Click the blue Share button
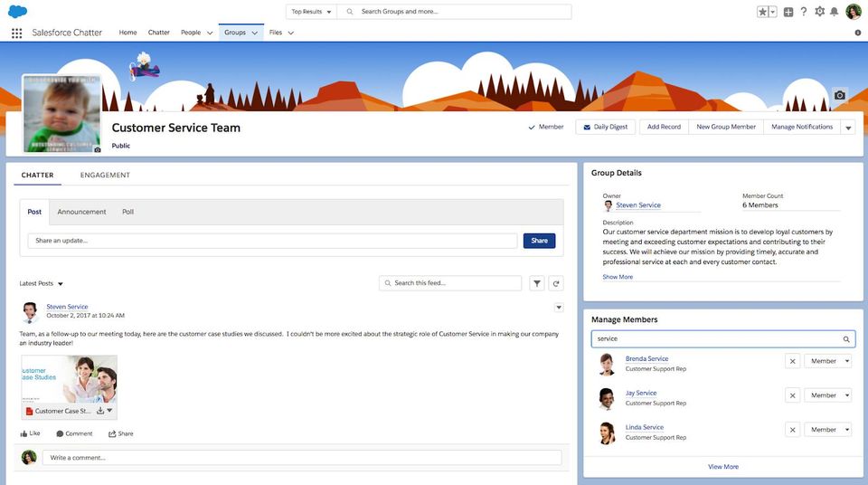Screen dimensions: 868x485 point(539,241)
